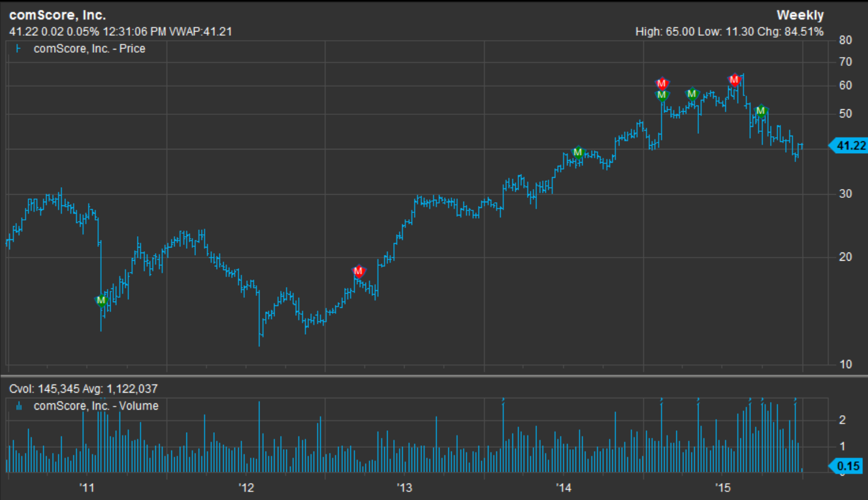The width and height of the screenshot is (868, 500).
Task: Click the 2 label on volume axis
Action: coord(842,420)
